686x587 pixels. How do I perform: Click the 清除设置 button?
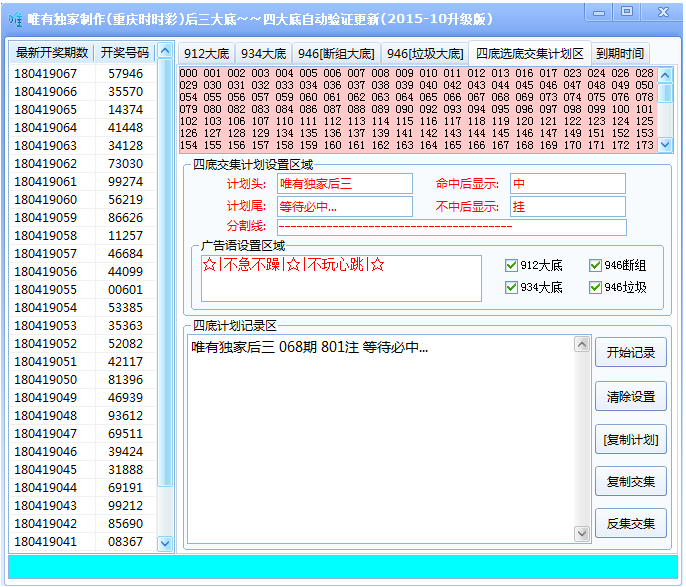tap(630, 396)
